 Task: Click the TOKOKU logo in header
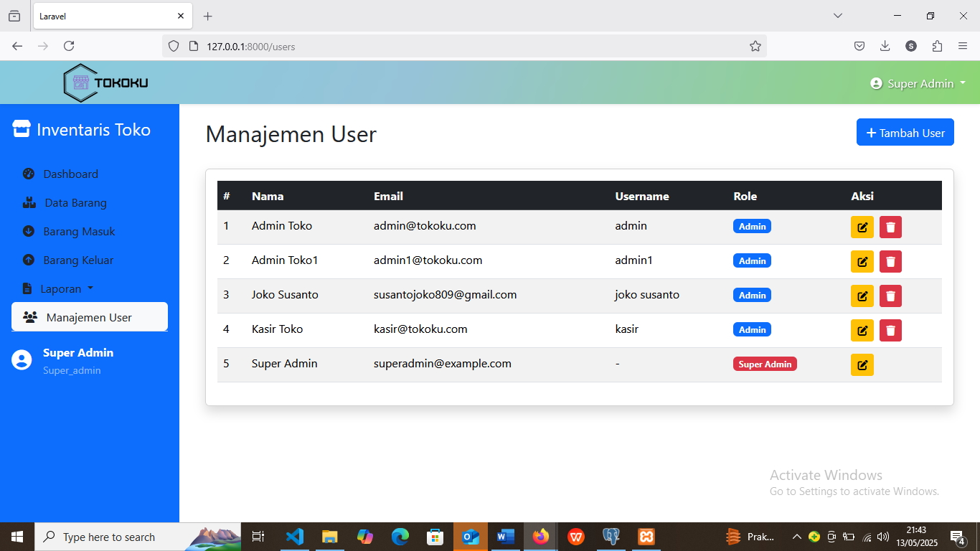pos(106,83)
